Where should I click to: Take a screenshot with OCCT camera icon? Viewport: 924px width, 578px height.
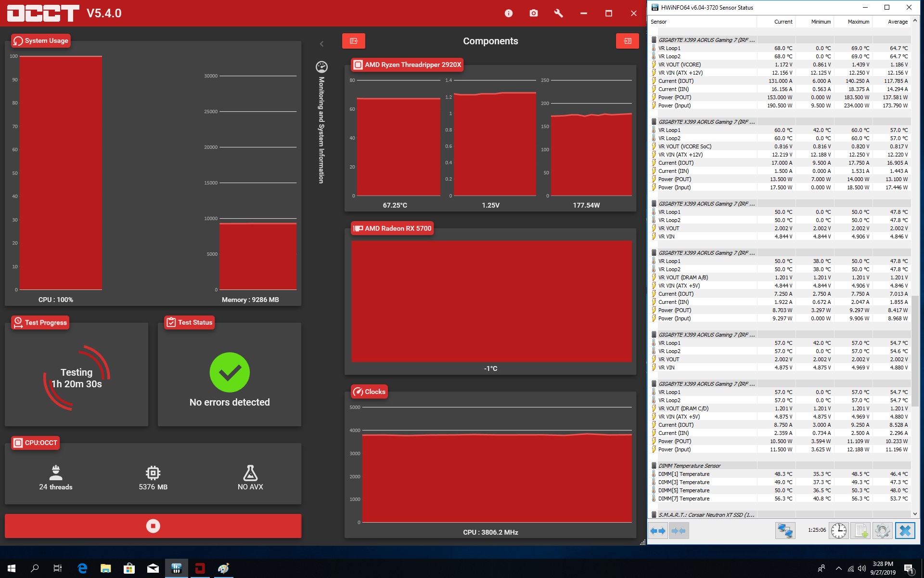pos(534,13)
